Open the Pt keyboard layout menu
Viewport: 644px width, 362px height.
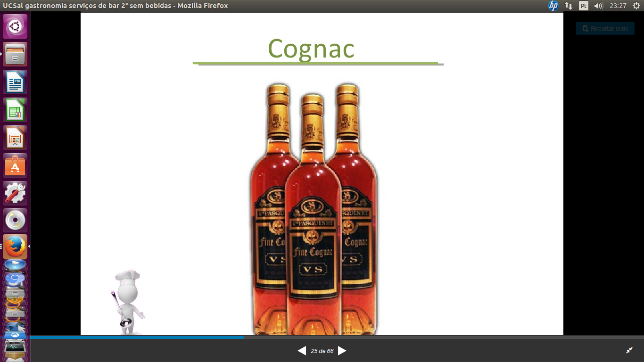584,6
